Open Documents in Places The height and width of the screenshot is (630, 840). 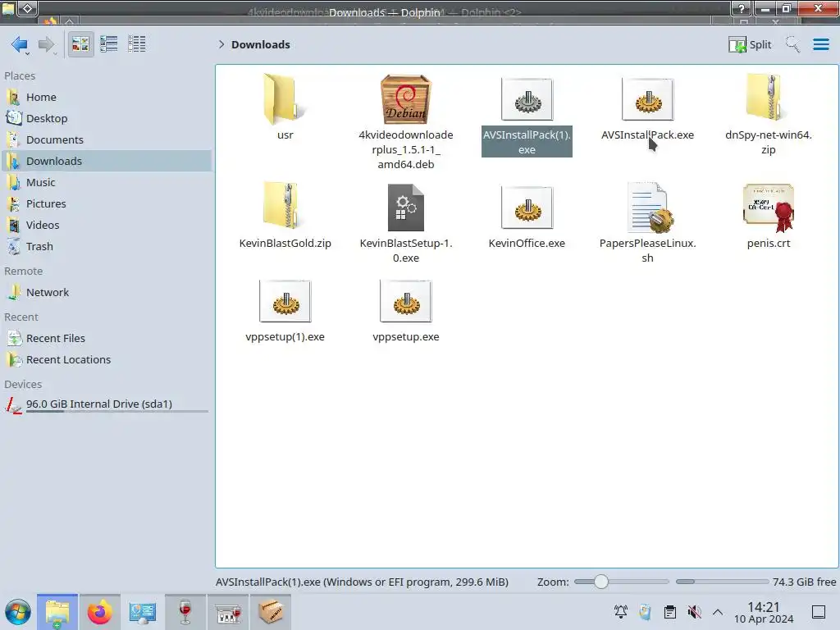pos(107,139)
